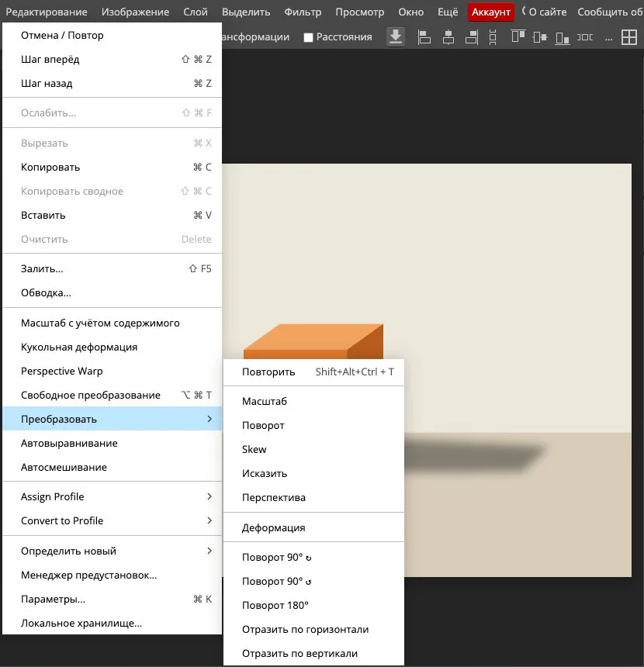Viewport: 644px width, 667px height.
Task: Open the О сайте link
Action: [547, 12]
